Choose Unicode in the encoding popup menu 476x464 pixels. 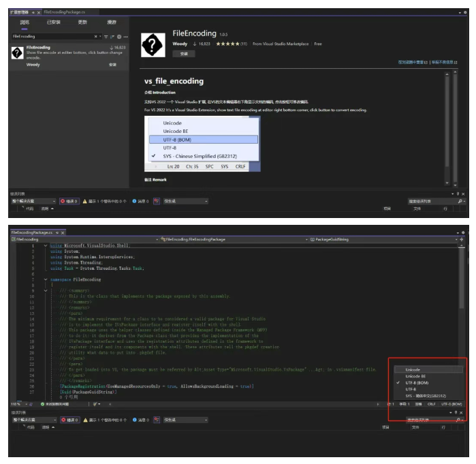click(428, 369)
